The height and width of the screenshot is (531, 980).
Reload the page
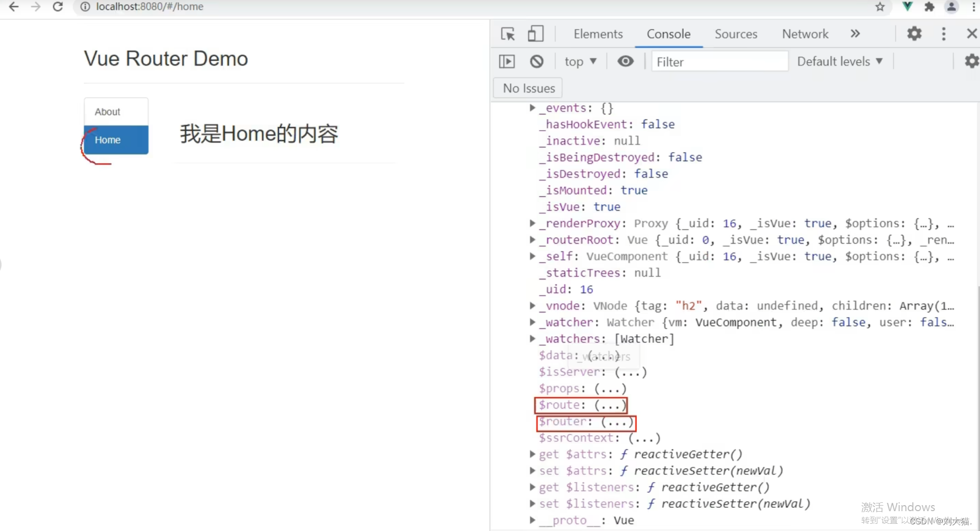pyautogui.click(x=57, y=7)
